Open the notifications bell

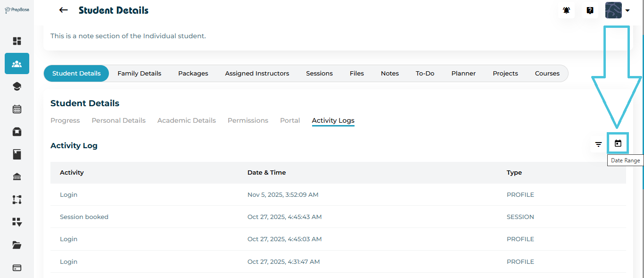point(566,10)
